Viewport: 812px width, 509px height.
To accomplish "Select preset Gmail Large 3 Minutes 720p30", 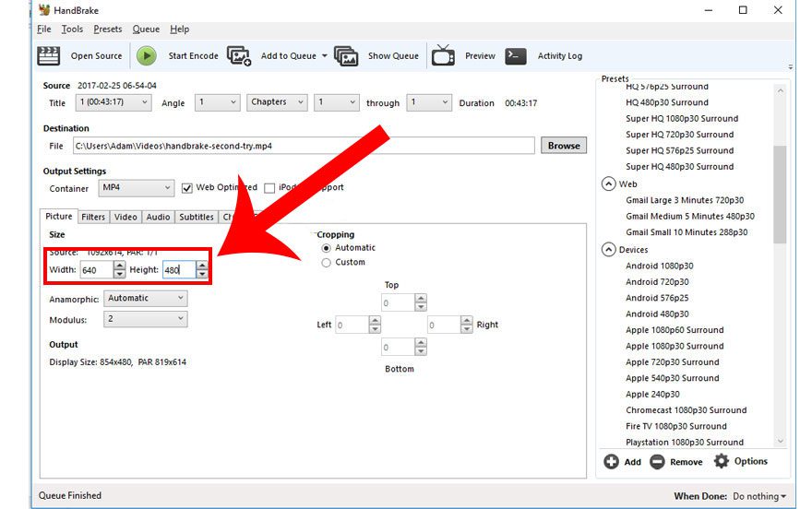I will (685, 200).
